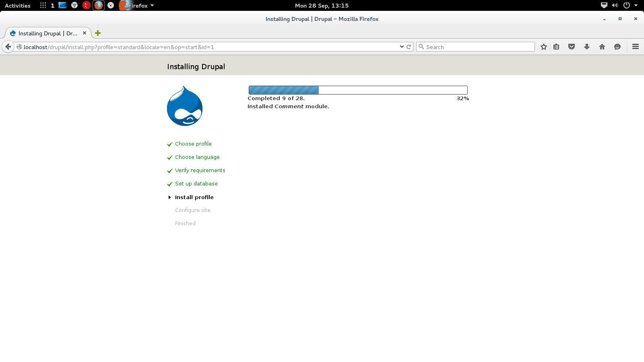Open the network status icon
Screen dimensions: 644x362
[604, 5]
